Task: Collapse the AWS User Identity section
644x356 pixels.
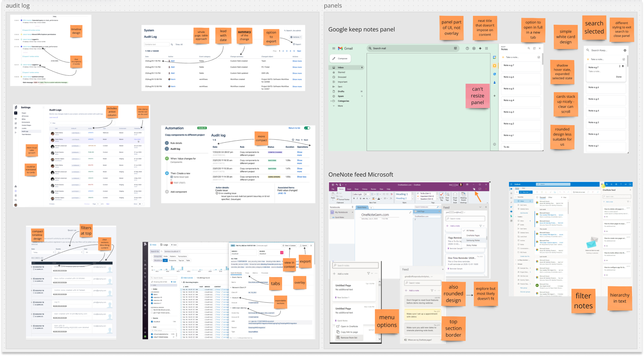Action: (231, 308)
